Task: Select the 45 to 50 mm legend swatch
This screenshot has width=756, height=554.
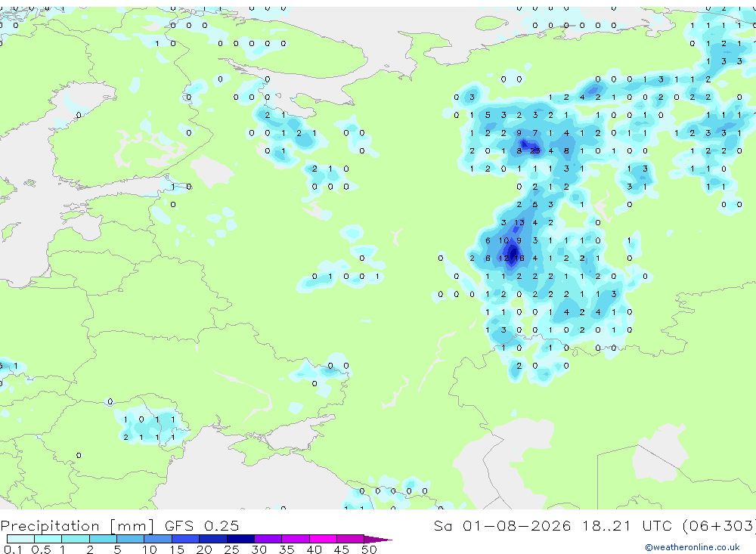Action: 350,539
